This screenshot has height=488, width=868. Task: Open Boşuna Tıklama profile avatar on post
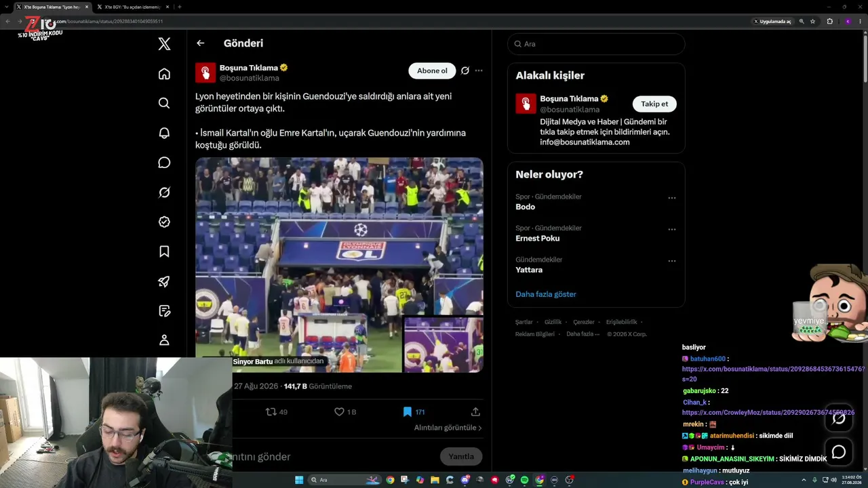point(205,73)
